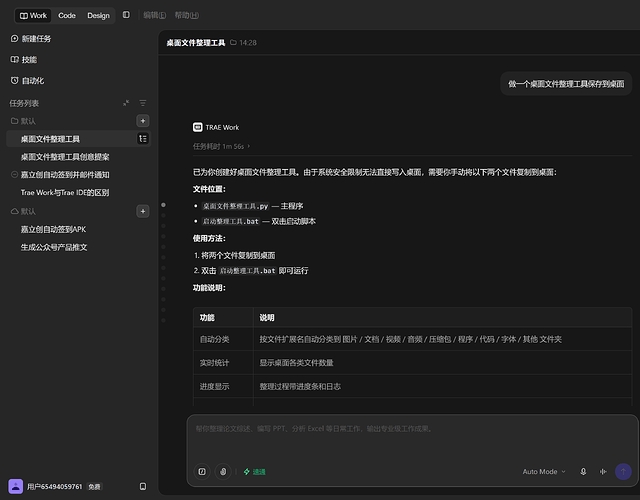Open the Auto Mode dropdown
The image size is (640, 500).
544,471
